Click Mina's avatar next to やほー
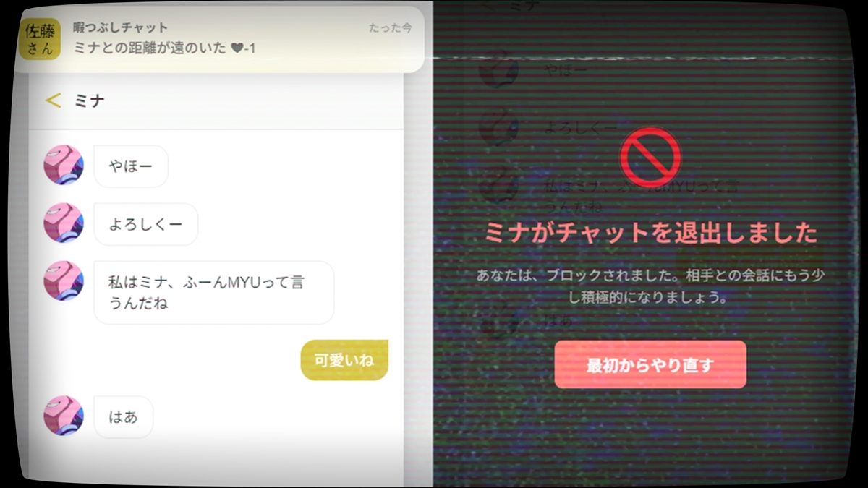The width and height of the screenshot is (868, 488). coord(64,166)
